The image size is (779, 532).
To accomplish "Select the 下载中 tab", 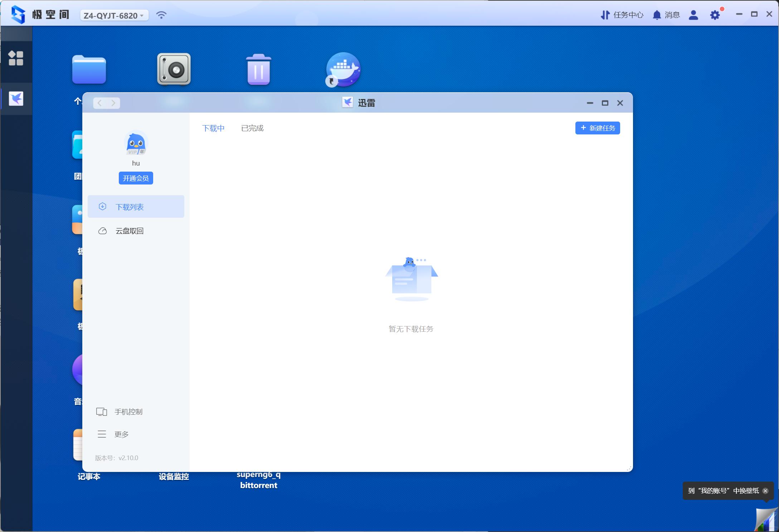I will coord(213,128).
